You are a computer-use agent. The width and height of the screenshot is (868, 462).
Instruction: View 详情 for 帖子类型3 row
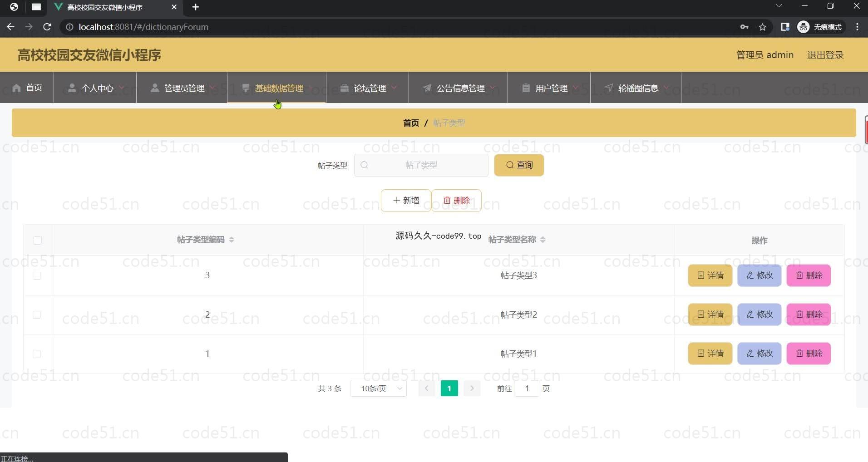pyautogui.click(x=710, y=275)
